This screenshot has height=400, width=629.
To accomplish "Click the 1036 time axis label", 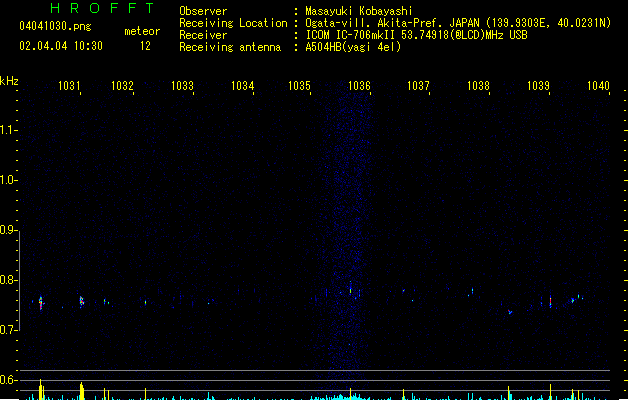I will pos(359,85).
